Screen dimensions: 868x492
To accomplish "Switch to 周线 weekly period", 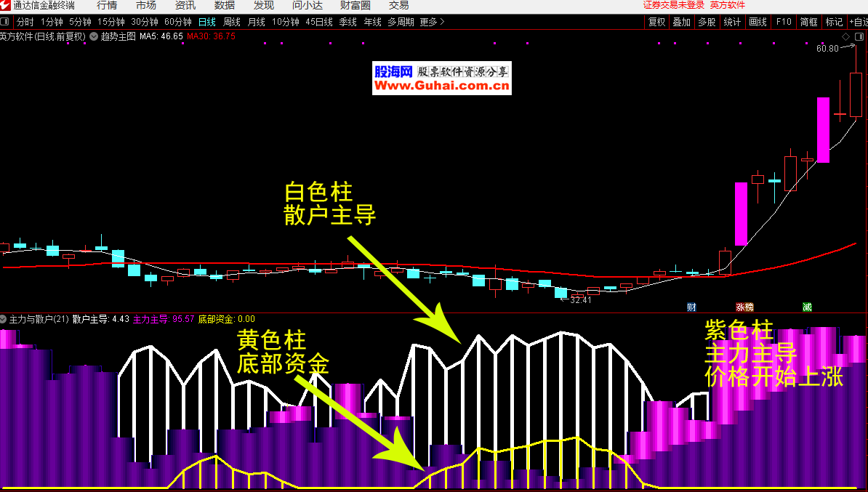I will pos(232,22).
